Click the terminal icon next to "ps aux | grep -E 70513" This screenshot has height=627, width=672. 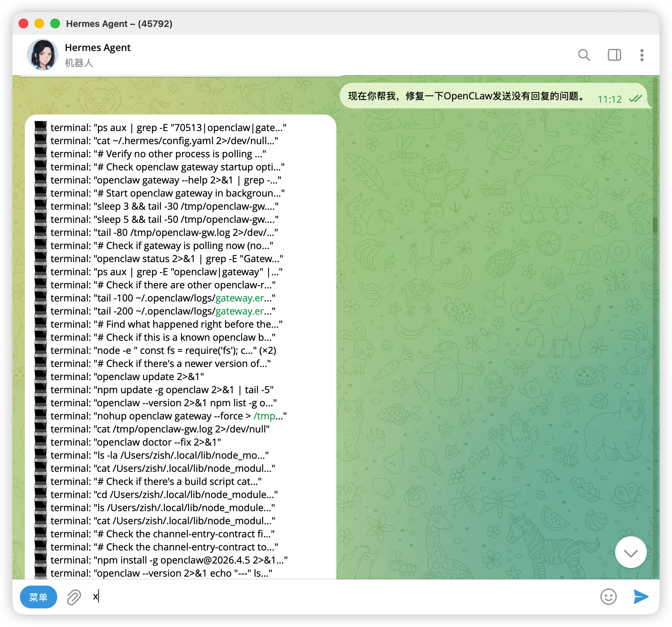click(41, 128)
